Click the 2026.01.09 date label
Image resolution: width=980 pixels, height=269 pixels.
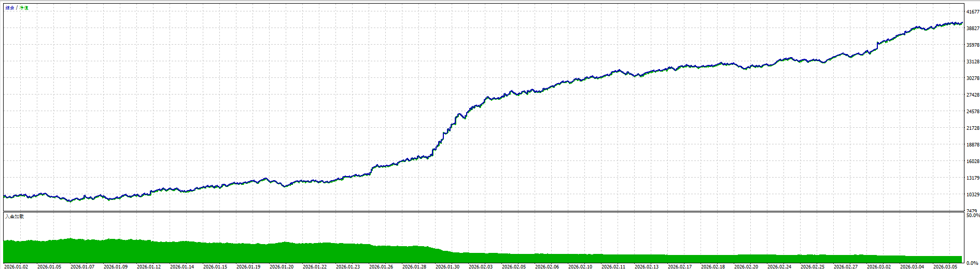[x=116, y=266]
